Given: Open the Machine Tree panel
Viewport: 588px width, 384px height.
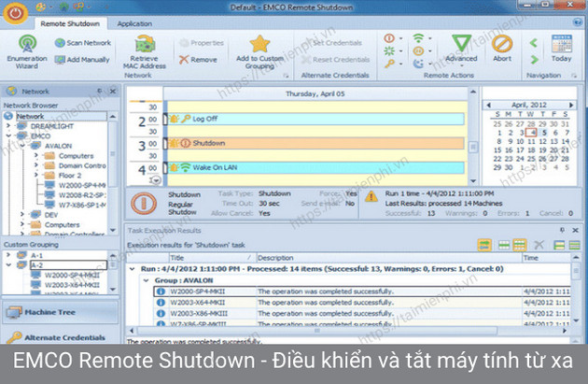Looking at the screenshot, I should tap(60, 312).
